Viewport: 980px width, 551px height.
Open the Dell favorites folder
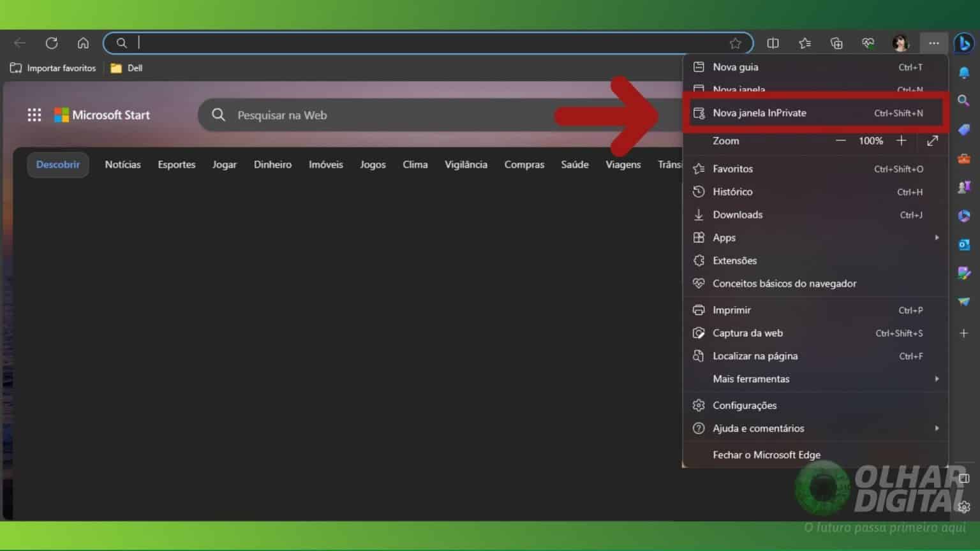pyautogui.click(x=126, y=68)
